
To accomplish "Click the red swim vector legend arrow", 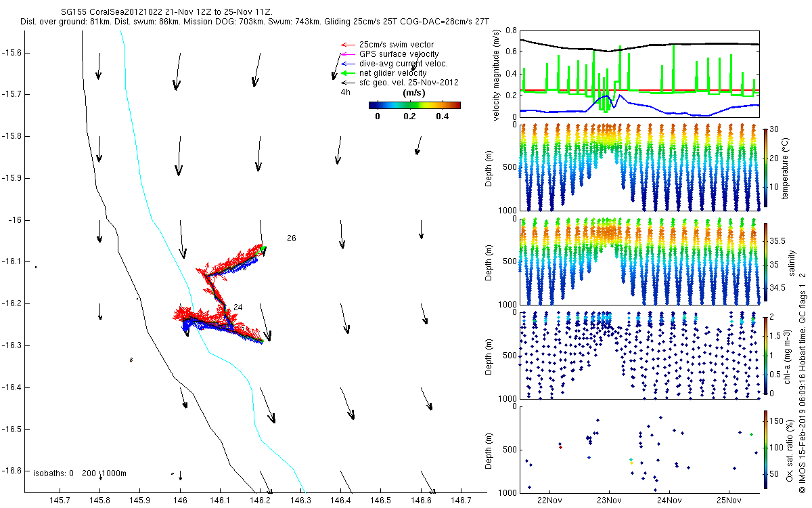I will point(347,45).
